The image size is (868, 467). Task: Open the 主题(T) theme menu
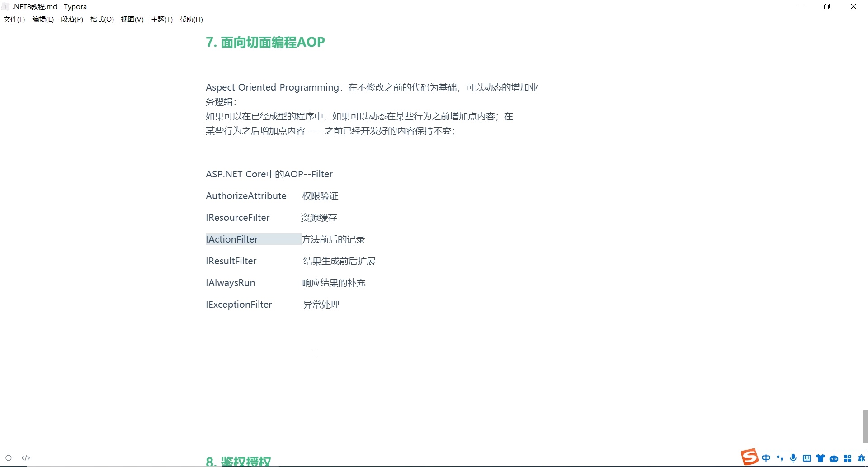[x=161, y=19]
